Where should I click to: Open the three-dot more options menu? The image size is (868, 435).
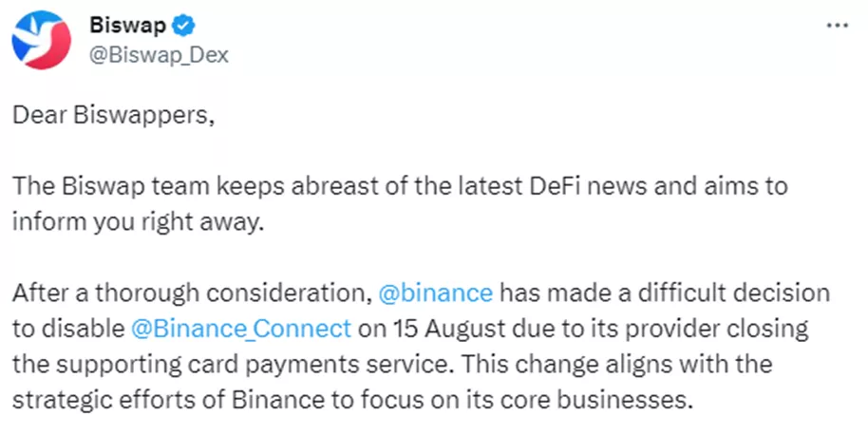[x=838, y=26]
